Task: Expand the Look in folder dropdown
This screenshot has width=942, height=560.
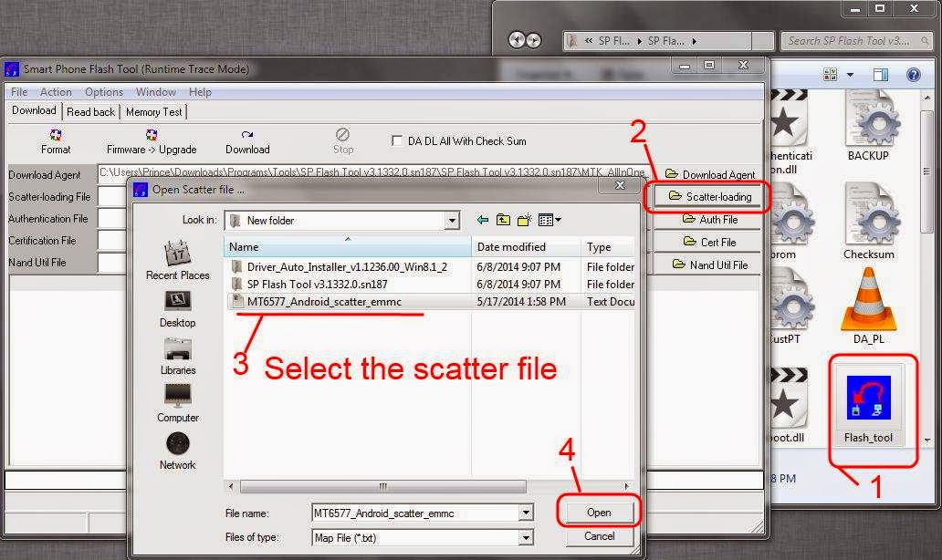Action: 452,221
